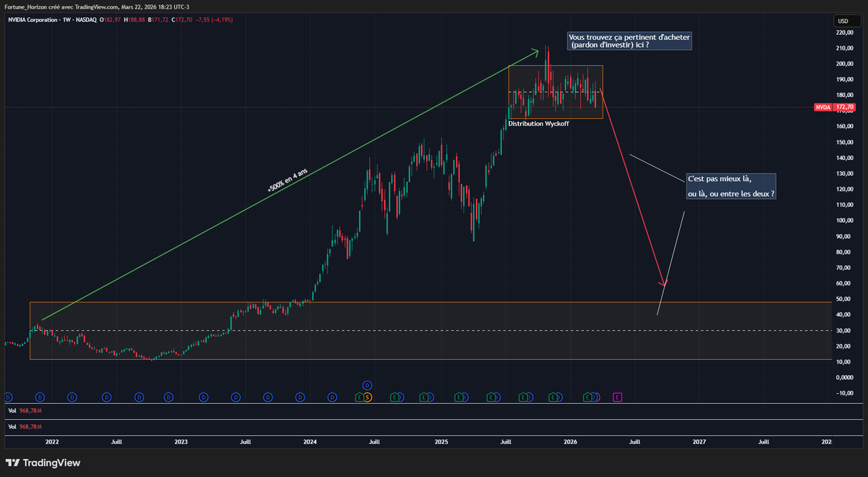Click the TradingView logo in the corner
This screenshot has height=477, width=868.
43,463
